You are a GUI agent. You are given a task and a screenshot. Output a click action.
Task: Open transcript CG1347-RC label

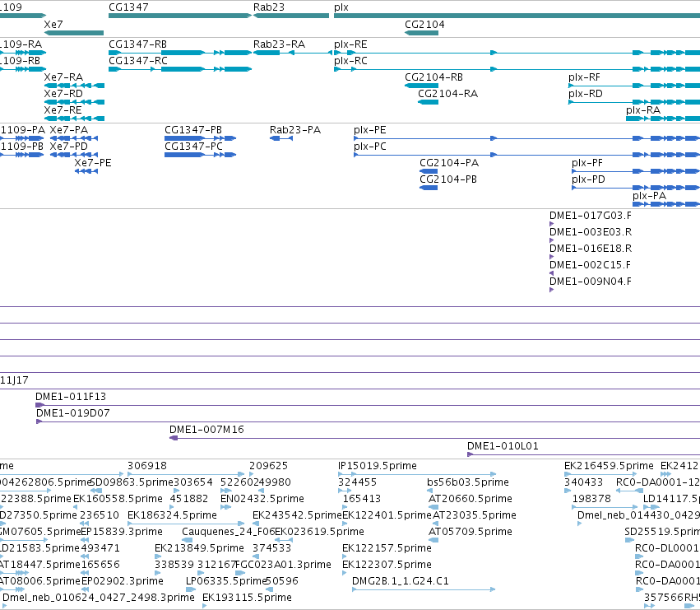click(138, 60)
